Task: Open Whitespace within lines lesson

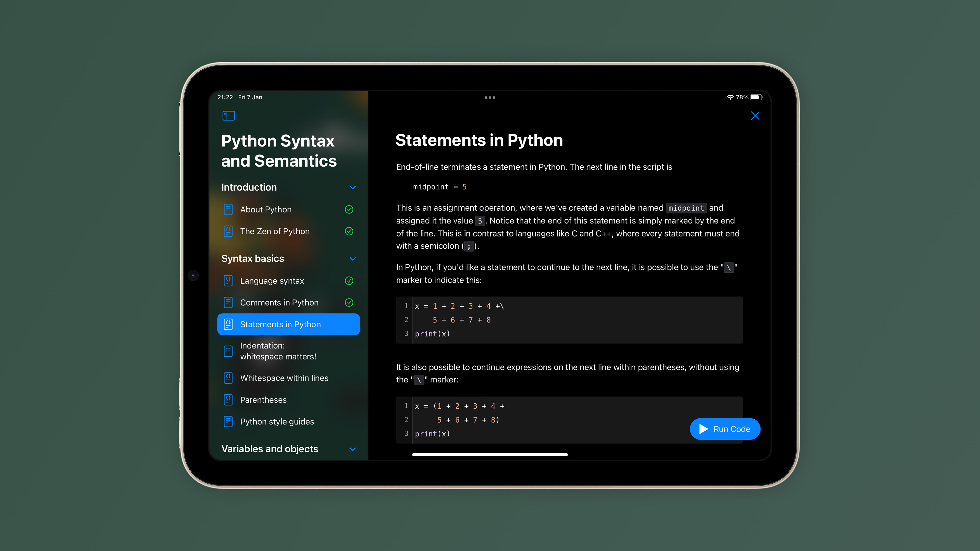Action: point(284,378)
